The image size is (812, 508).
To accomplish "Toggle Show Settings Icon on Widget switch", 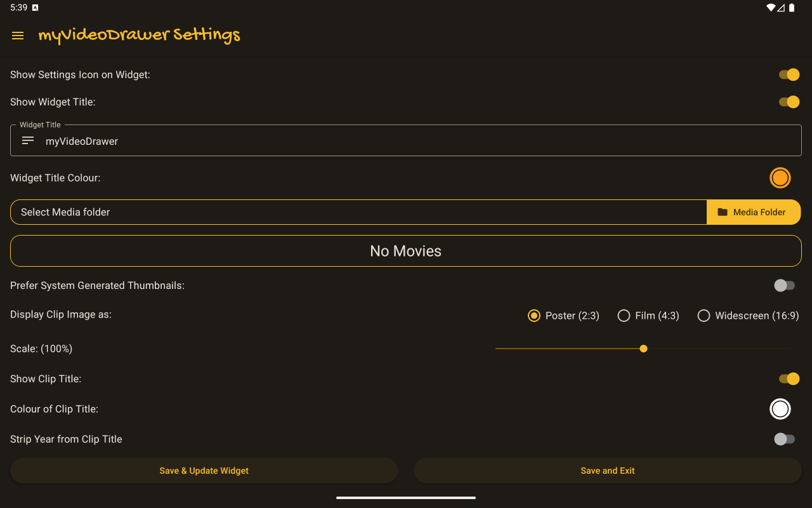I will [789, 75].
